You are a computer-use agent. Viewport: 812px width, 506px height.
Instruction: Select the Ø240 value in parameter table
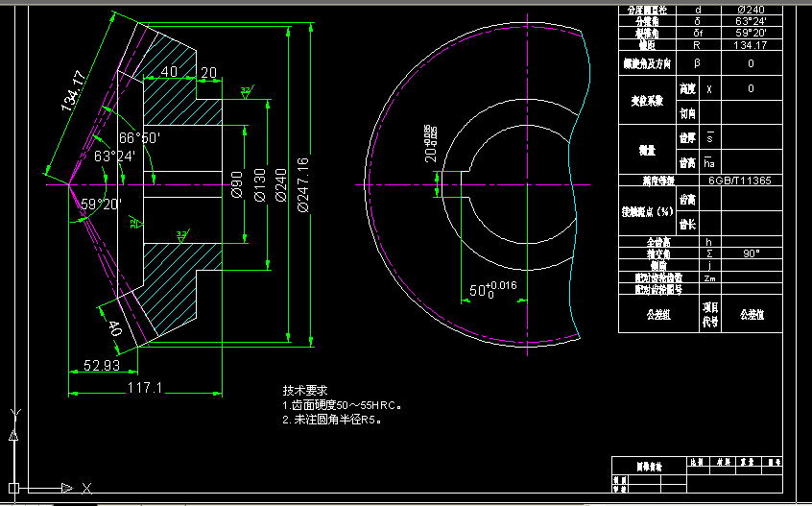pyautogui.click(x=751, y=10)
